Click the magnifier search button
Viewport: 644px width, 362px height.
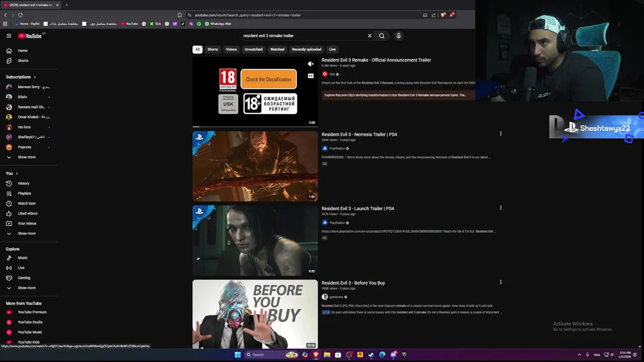[x=382, y=36]
